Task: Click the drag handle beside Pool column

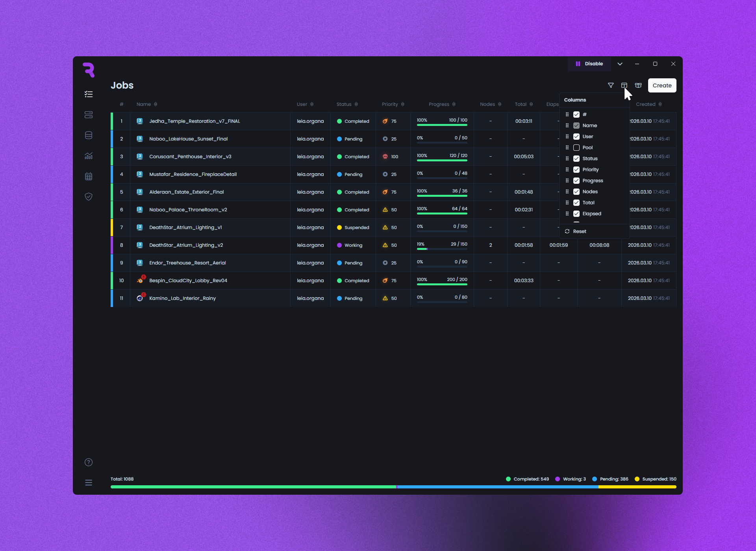Action: tap(567, 148)
